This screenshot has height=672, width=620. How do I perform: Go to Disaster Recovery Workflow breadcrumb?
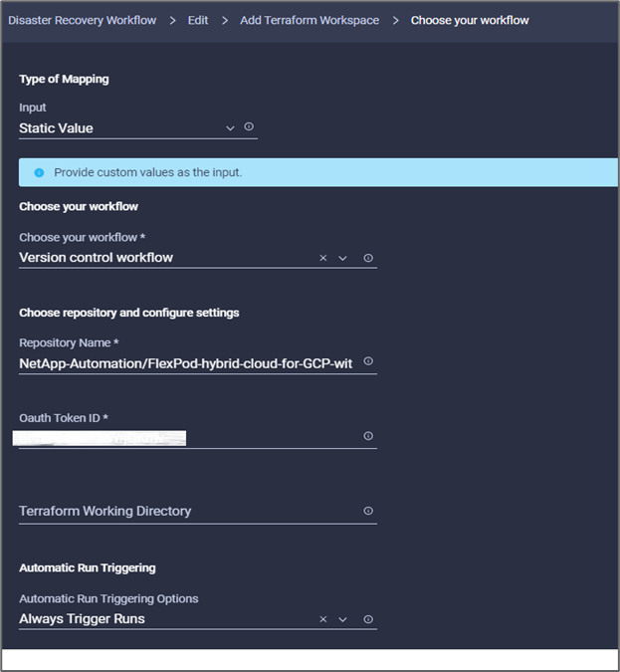coord(82,20)
